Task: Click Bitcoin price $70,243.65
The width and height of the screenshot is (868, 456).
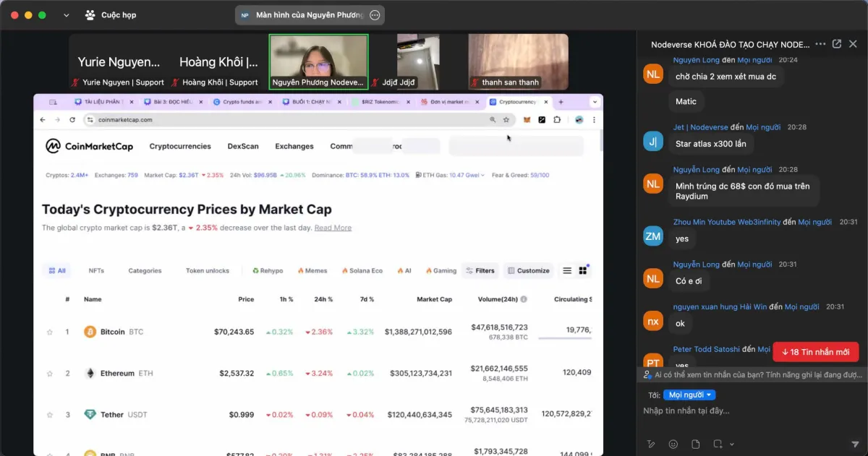Action: 234,332
